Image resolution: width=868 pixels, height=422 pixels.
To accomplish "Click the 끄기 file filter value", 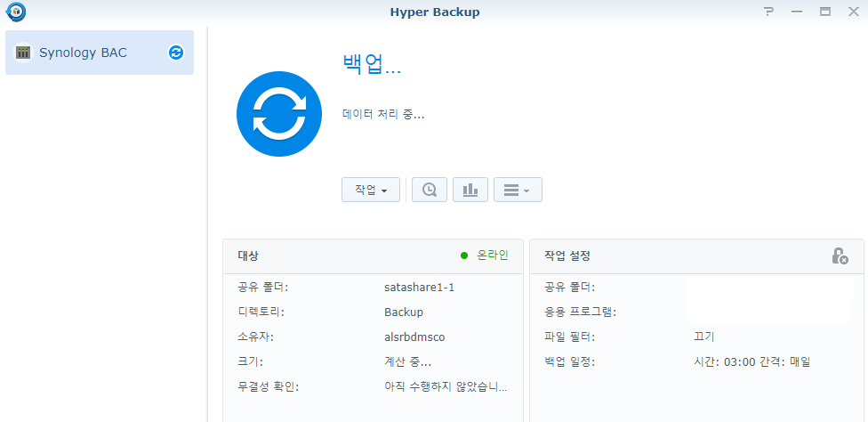I will 704,337.
